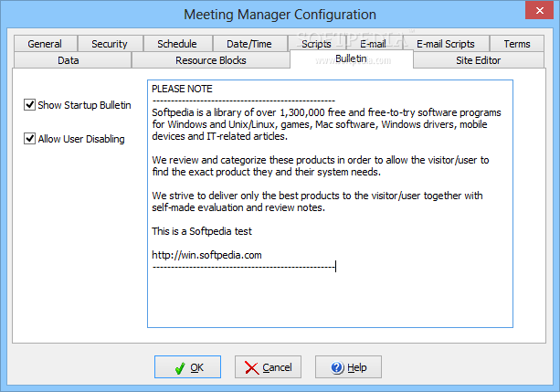Select the Site Editor tab

click(478, 60)
